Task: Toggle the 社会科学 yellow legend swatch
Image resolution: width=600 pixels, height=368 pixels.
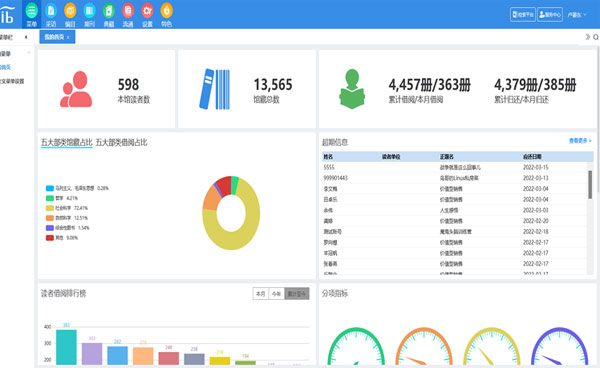Action: (x=50, y=208)
